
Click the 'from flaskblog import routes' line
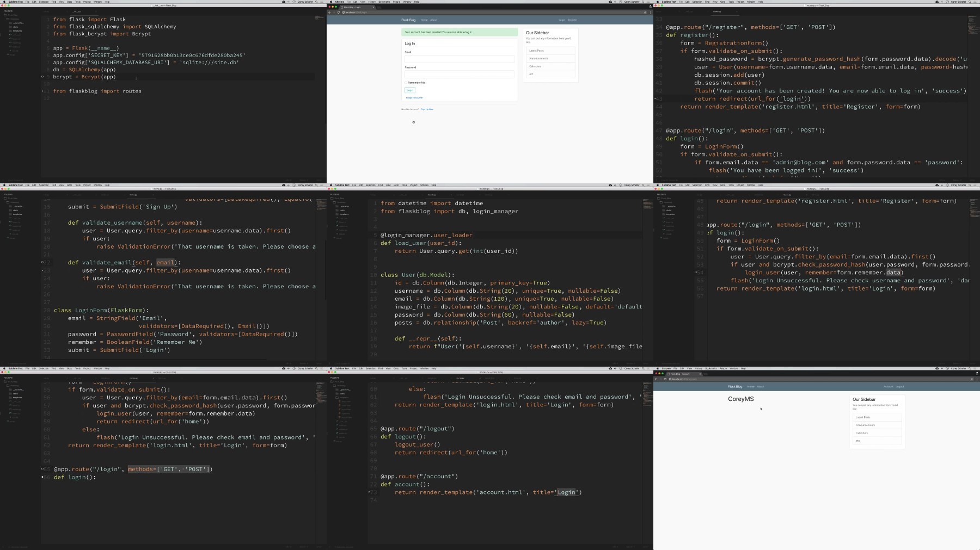coord(97,91)
